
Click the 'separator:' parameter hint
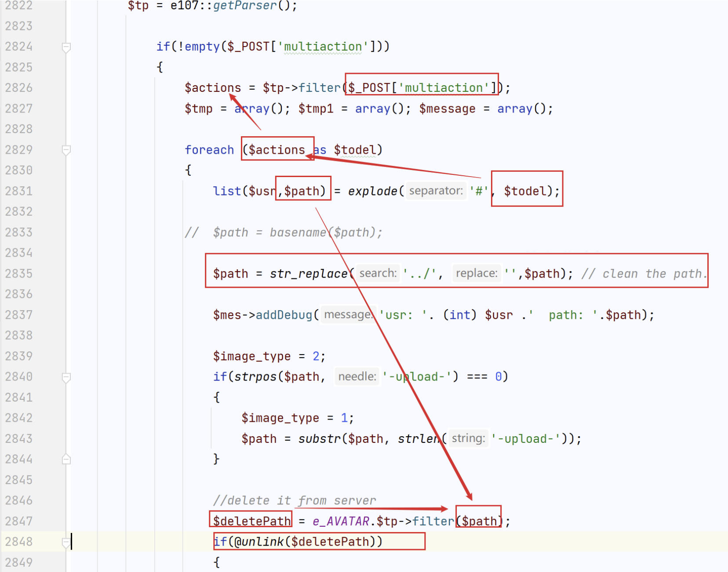[436, 191]
